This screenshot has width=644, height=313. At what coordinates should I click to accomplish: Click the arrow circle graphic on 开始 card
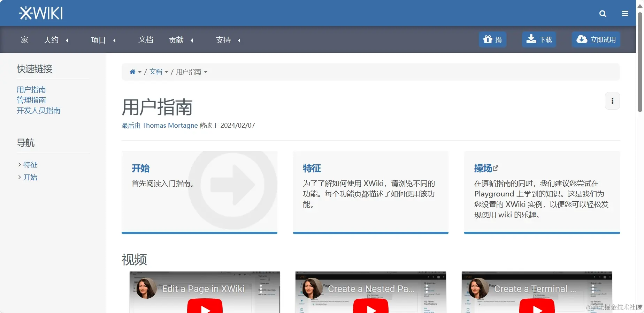point(233,185)
